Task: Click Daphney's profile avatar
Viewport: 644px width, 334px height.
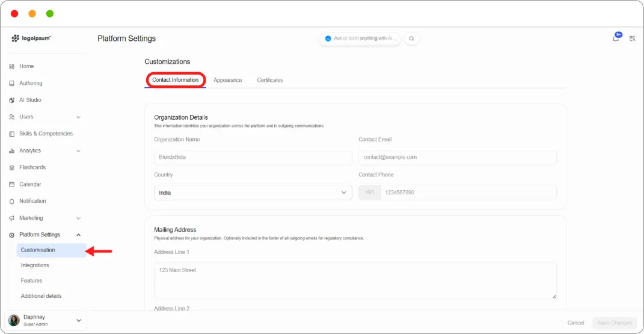Action: pyautogui.click(x=14, y=320)
